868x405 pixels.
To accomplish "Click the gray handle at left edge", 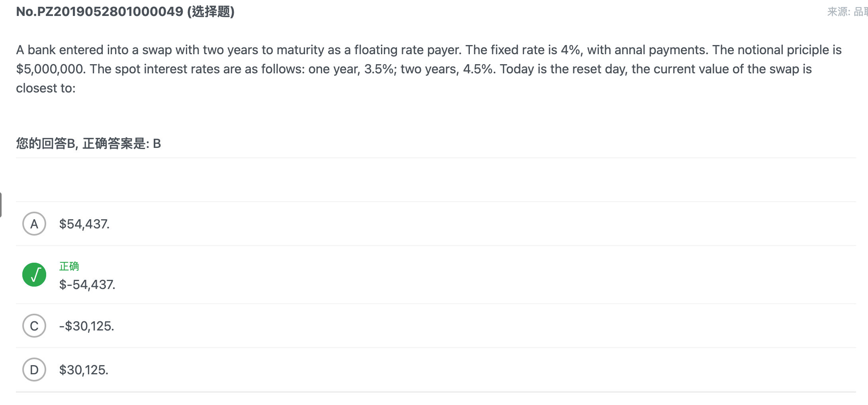I will [1, 204].
